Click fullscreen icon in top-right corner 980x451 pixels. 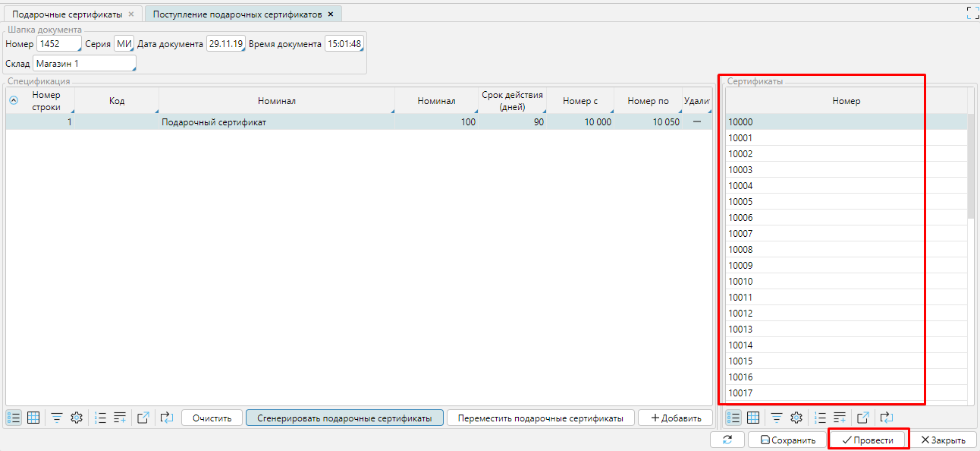pos(972,13)
